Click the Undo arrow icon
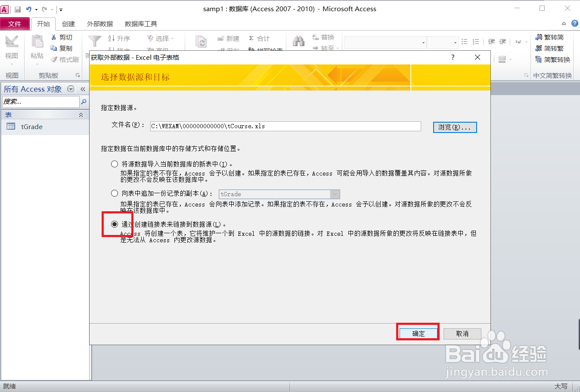The width and height of the screenshot is (580, 392). point(29,9)
